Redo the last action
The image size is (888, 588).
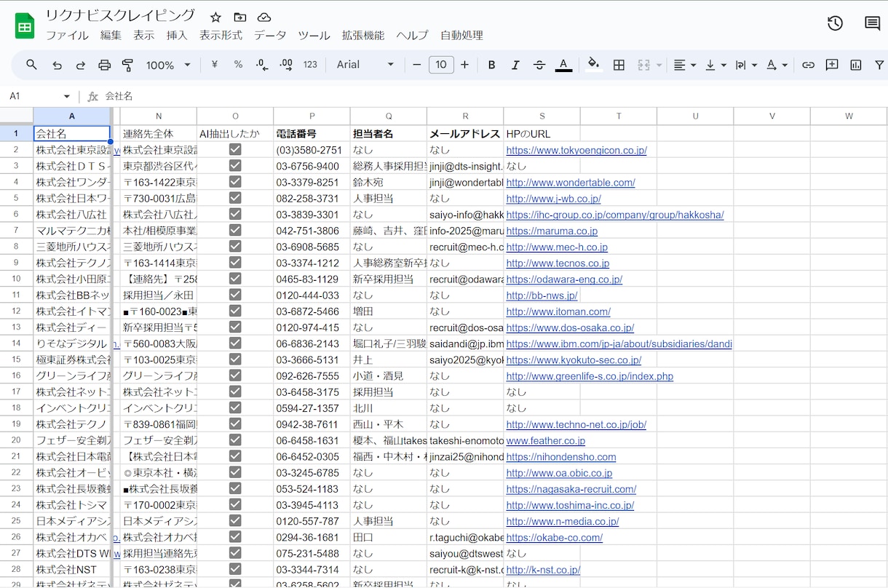81,65
